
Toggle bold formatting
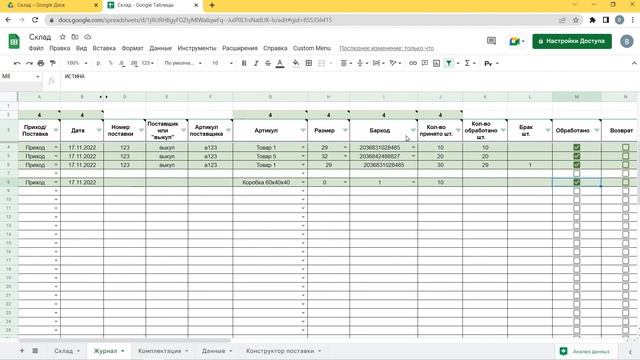click(244, 63)
